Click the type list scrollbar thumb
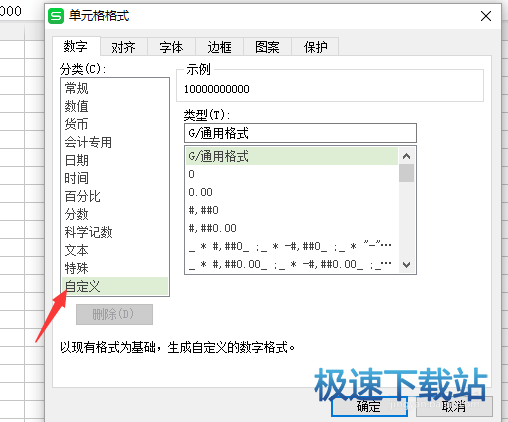This screenshot has height=422, width=508. click(406, 173)
